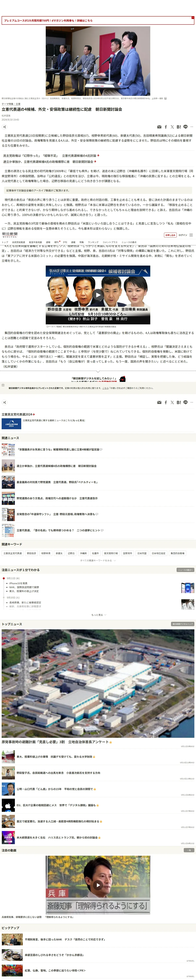Share on Facebook from the top share bar
Image resolution: width=196 pixels, height=980 pixels.
click(166, 127)
